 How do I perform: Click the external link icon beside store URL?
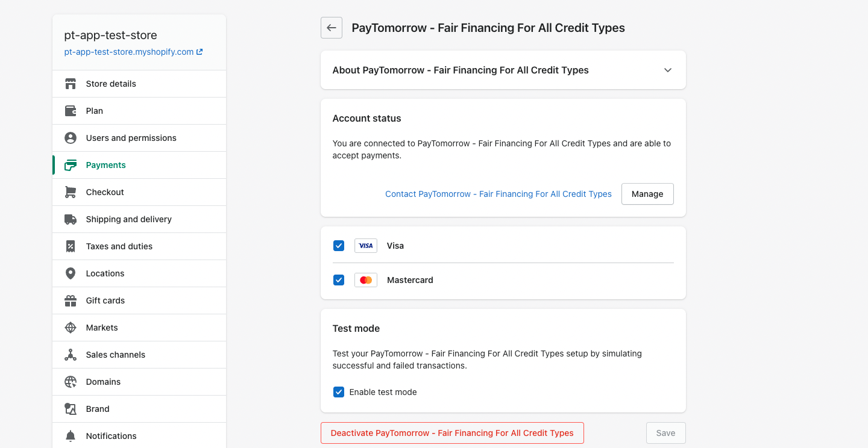200,52
